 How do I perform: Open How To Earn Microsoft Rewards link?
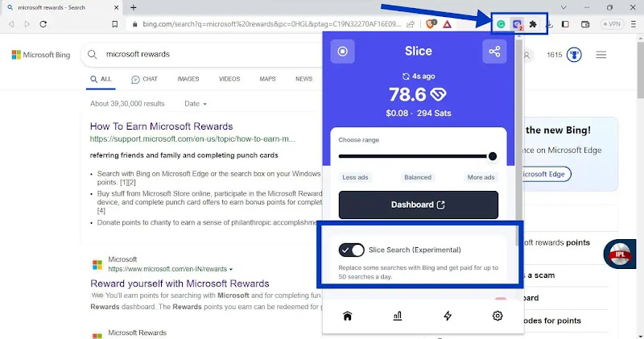coord(162,126)
